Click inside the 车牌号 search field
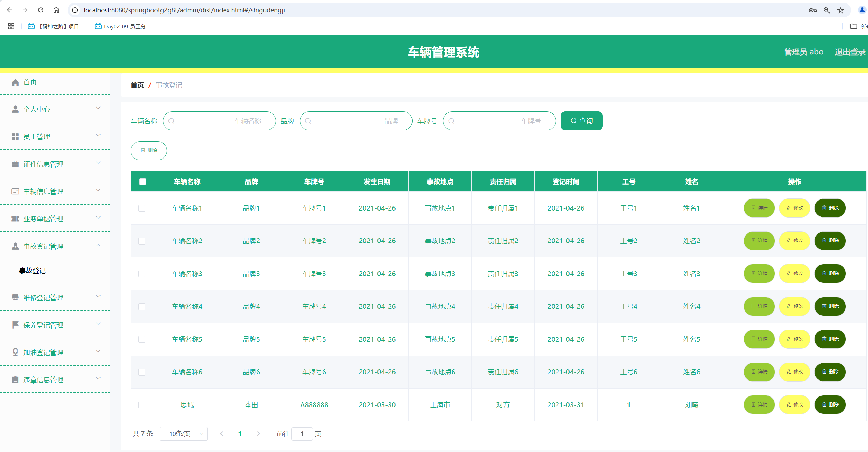The width and height of the screenshot is (868, 452). [x=499, y=121]
